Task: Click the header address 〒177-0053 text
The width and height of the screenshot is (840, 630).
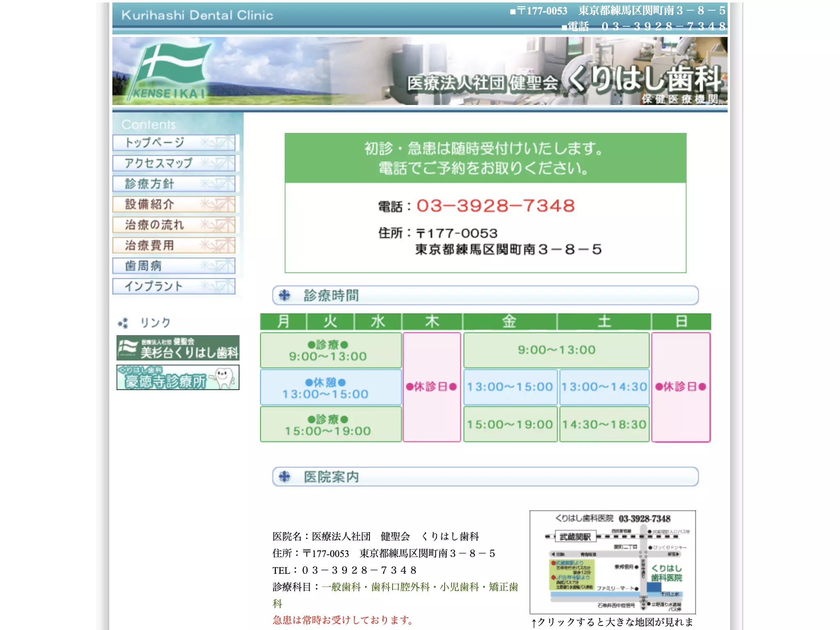Action: tap(618, 11)
